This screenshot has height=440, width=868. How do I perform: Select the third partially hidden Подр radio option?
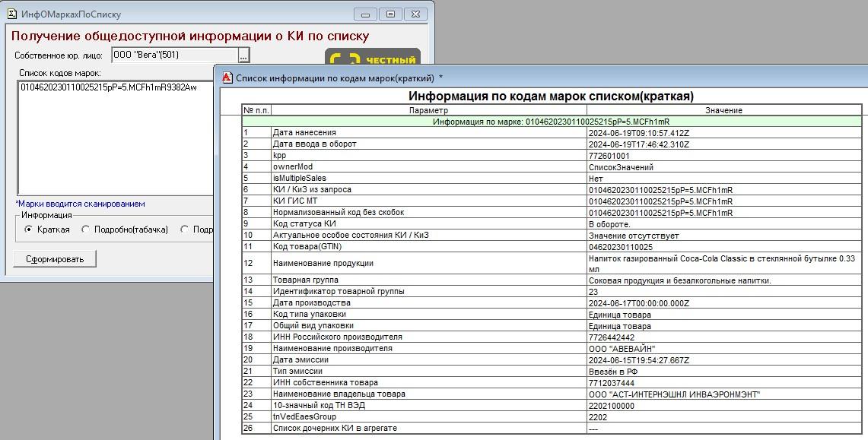[185, 229]
